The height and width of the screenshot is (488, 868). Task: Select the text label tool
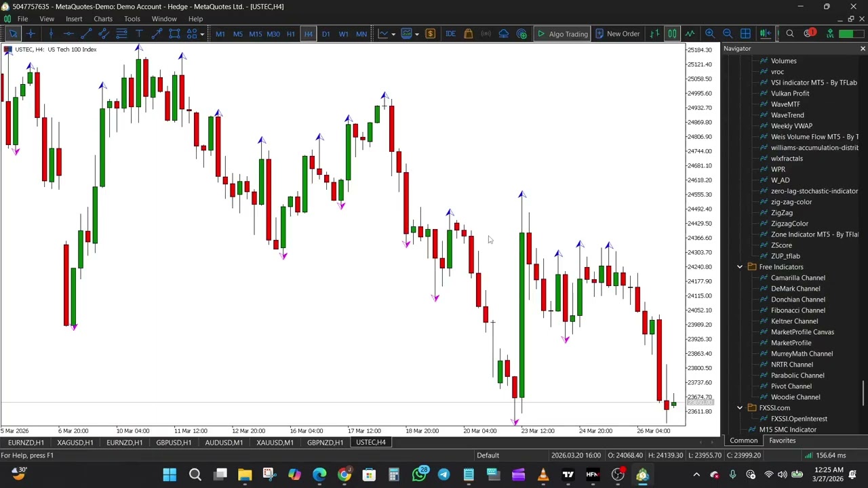tap(139, 34)
